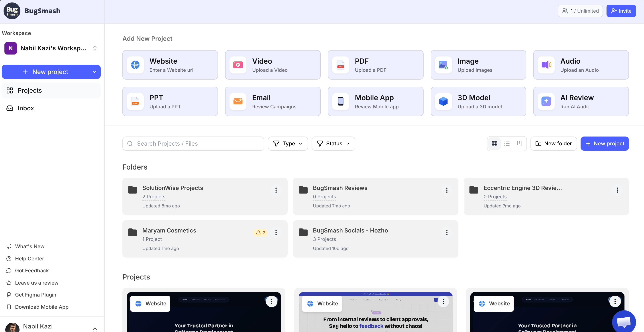Click Nabil Kazi profile photo
644x332 pixels.
[x=12, y=327]
